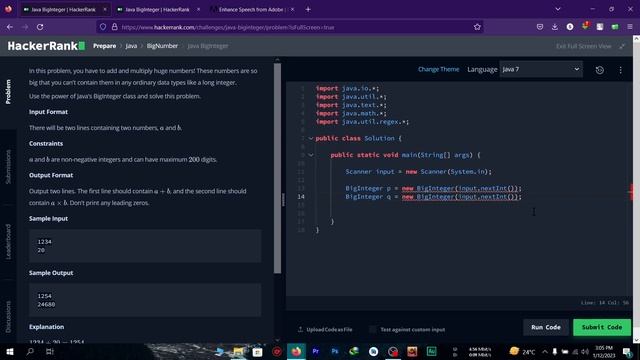Bookmark this page with the star icon
Screen dimensions: 640x360
[477, 27]
